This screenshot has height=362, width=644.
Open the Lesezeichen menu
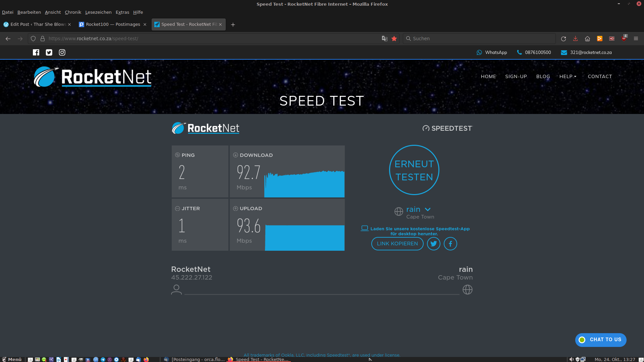98,12
